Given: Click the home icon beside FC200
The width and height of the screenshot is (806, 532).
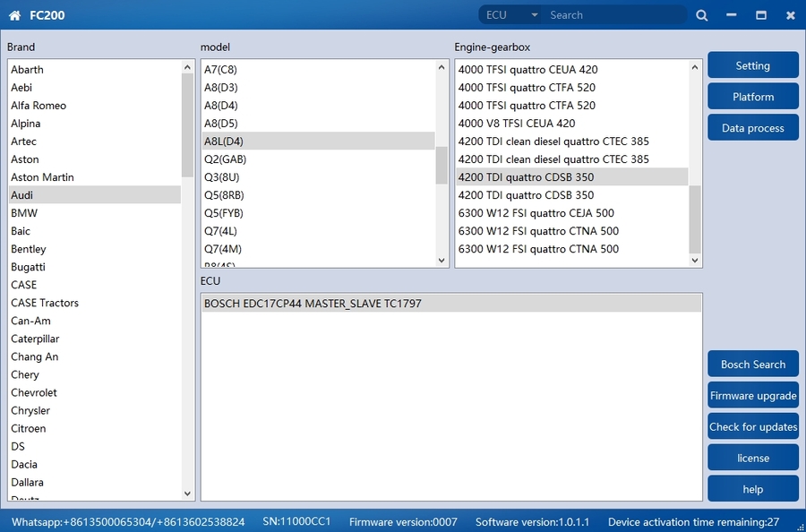Looking at the screenshot, I should [x=14, y=15].
